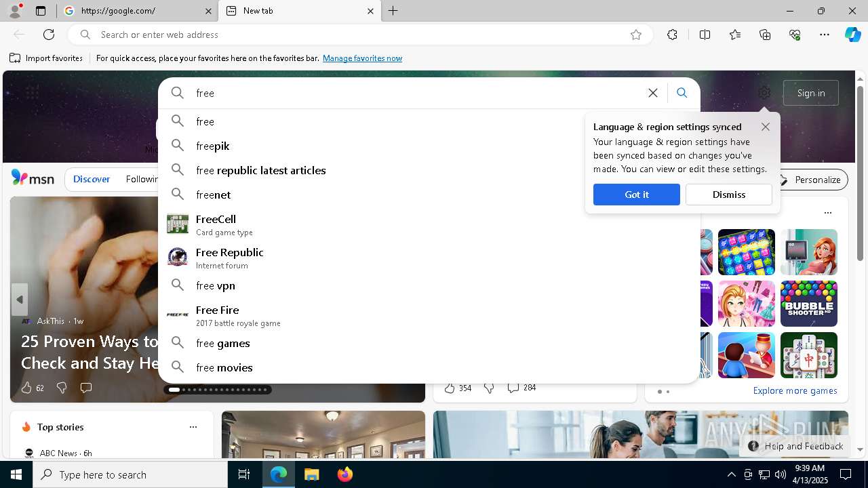Select the first carousel pagination dot
This screenshot has height=488, width=868.
pos(174,390)
